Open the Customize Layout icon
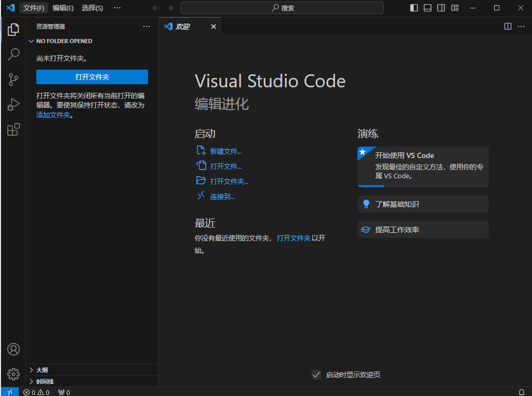 coord(455,8)
